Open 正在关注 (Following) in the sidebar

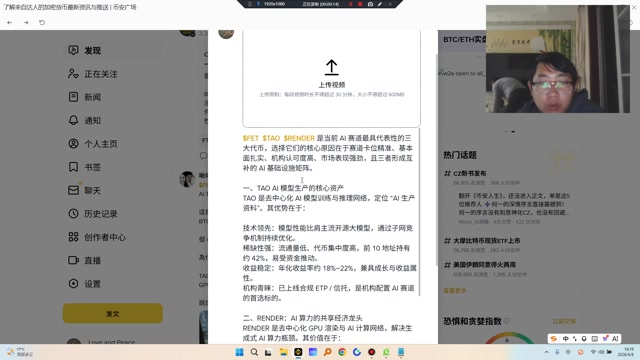(93, 74)
